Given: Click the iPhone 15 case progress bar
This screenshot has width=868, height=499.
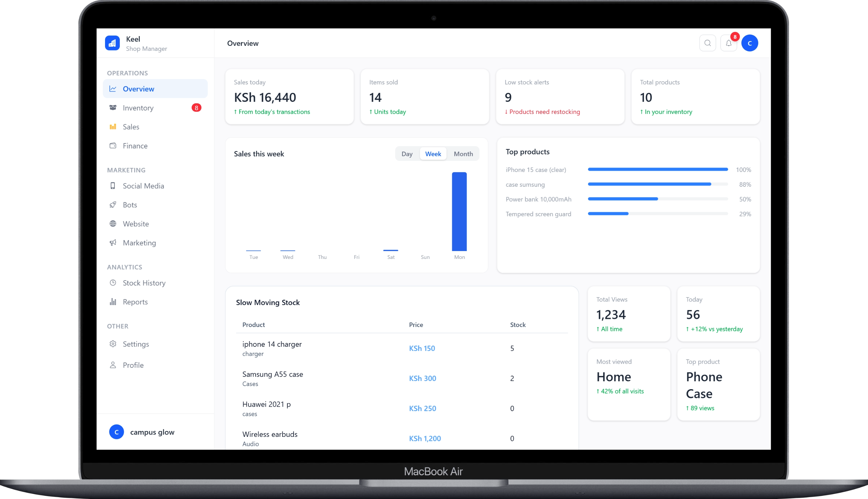Looking at the screenshot, I should point(657,169).
